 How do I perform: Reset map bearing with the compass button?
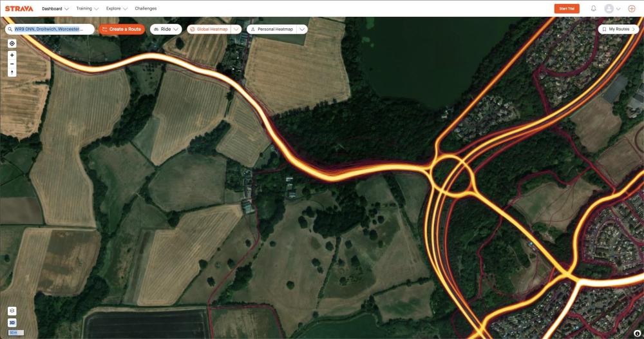click(12, 72)
